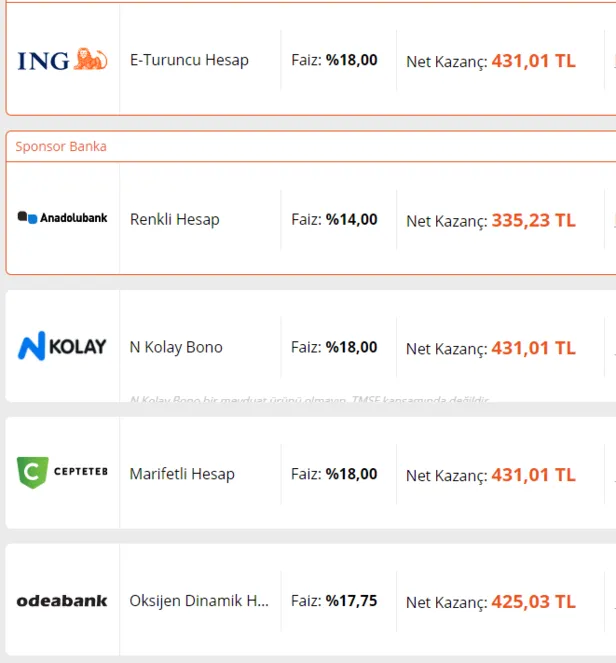Click the CEPTETEB logo
Image resolution: width=616 pixels, height=663 pixels.
point(62,473)
